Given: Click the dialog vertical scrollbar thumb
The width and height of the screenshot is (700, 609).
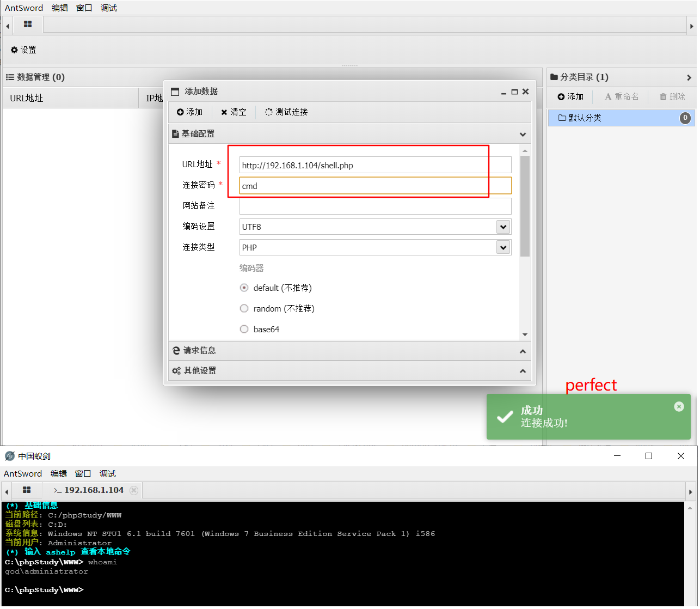Looking at the screenshot, I should [x=525, y=206].
